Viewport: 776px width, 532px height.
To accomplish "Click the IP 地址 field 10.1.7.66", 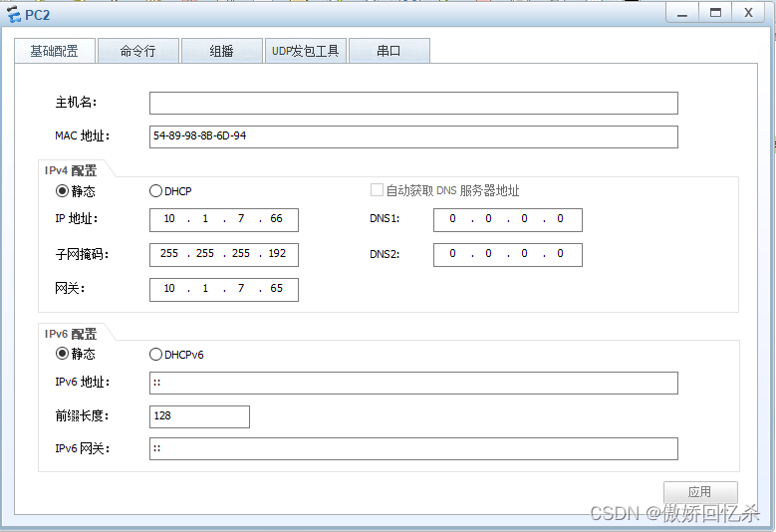I will point(224,220).
